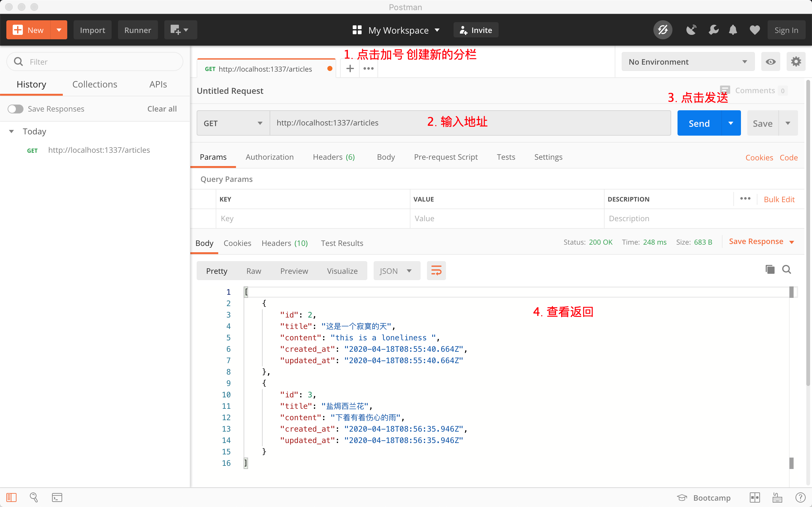This screenshot has height=507, width=812.
Task: Toggle sidebar visibility icon at bottom left
Action: click(11, 497)
